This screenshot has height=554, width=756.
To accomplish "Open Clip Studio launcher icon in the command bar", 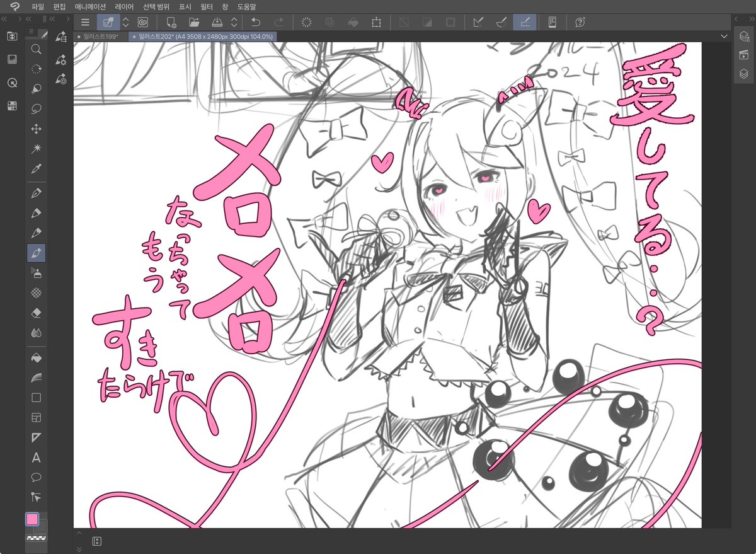I will coord(142,22).
